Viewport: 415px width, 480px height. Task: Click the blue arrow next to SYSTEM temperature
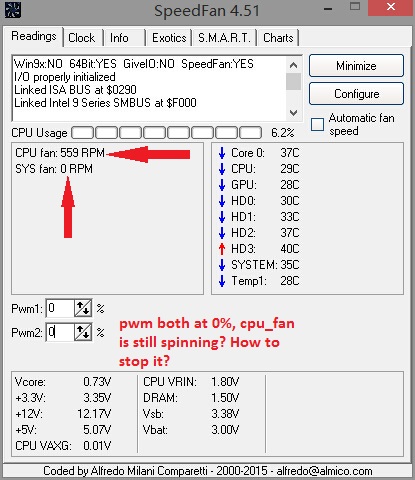coord(222,265)
